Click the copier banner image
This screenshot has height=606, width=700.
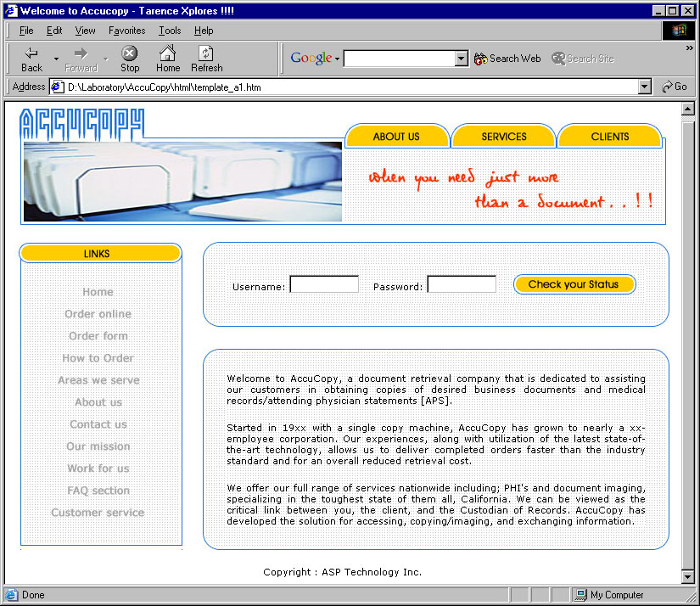pyautogui.click(x=182, y=182)
